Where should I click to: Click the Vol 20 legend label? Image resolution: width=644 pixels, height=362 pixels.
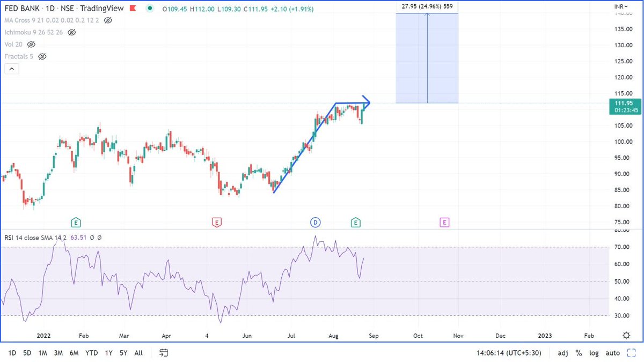[x=14, y=44]
